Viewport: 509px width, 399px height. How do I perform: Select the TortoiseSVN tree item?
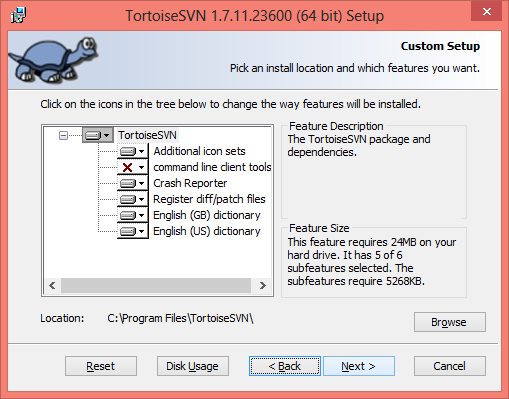(147, 135)
